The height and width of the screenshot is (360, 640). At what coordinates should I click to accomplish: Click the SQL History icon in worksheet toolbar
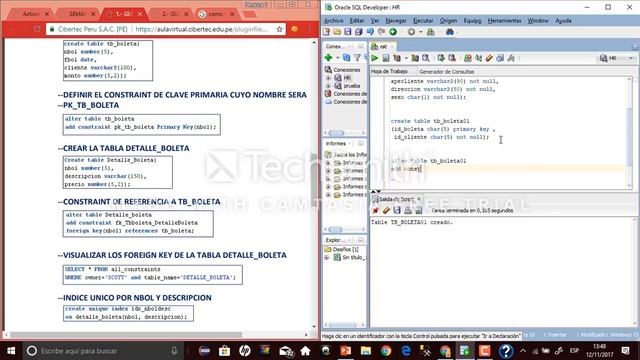point(500,58)
